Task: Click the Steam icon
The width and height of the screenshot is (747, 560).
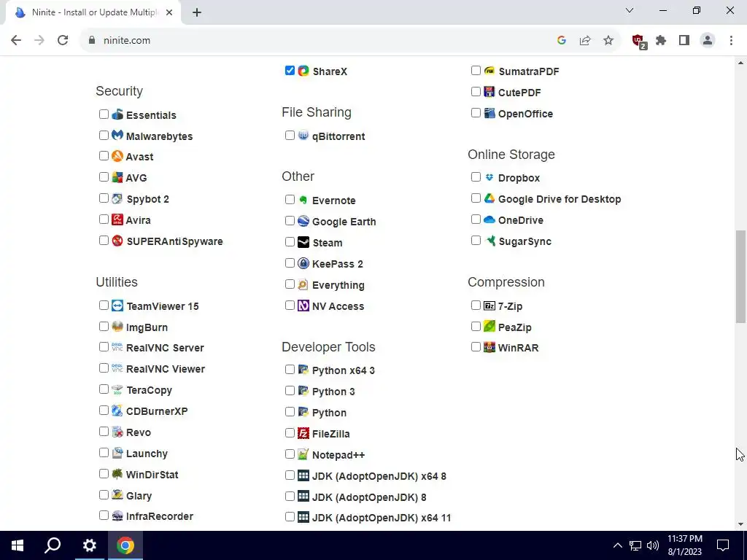Action: click(x=303, y=242)
